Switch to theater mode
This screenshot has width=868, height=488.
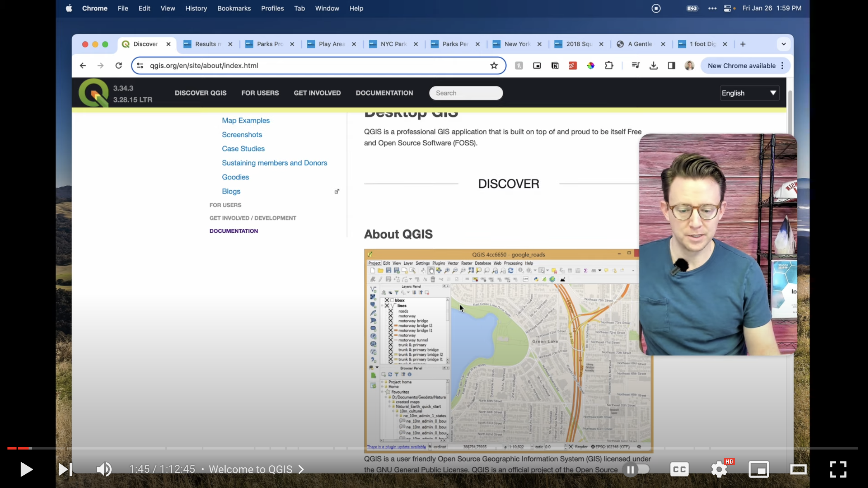[x=798, y=469]
